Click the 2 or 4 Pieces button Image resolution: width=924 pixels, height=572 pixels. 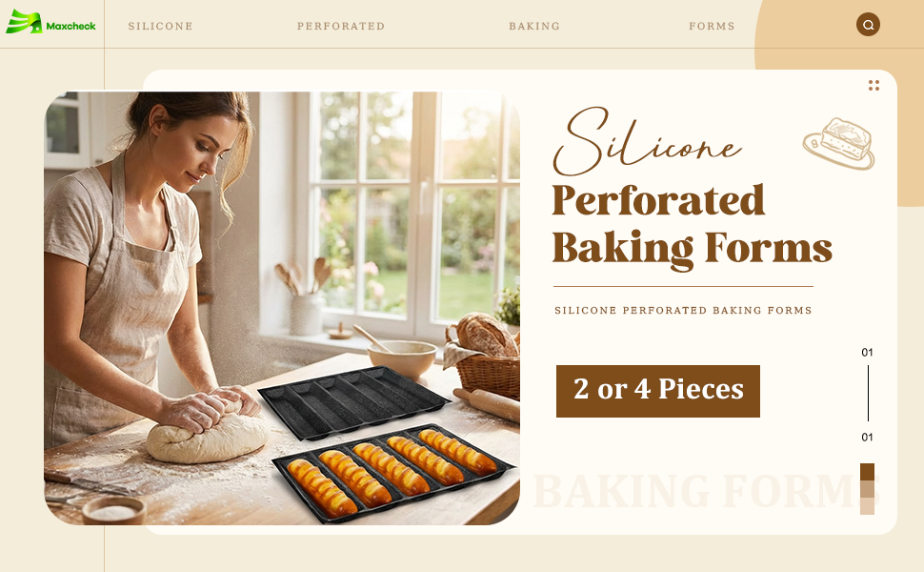click(x=658, y=391)
